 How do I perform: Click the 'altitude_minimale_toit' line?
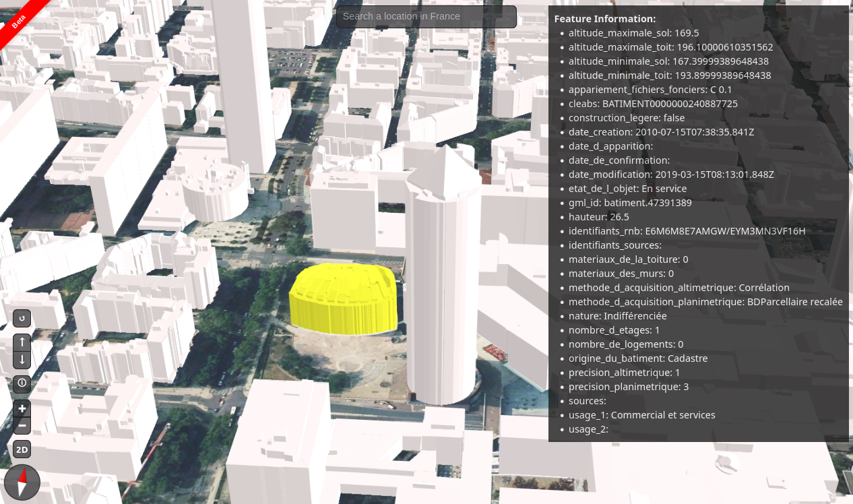coord(670,75)
